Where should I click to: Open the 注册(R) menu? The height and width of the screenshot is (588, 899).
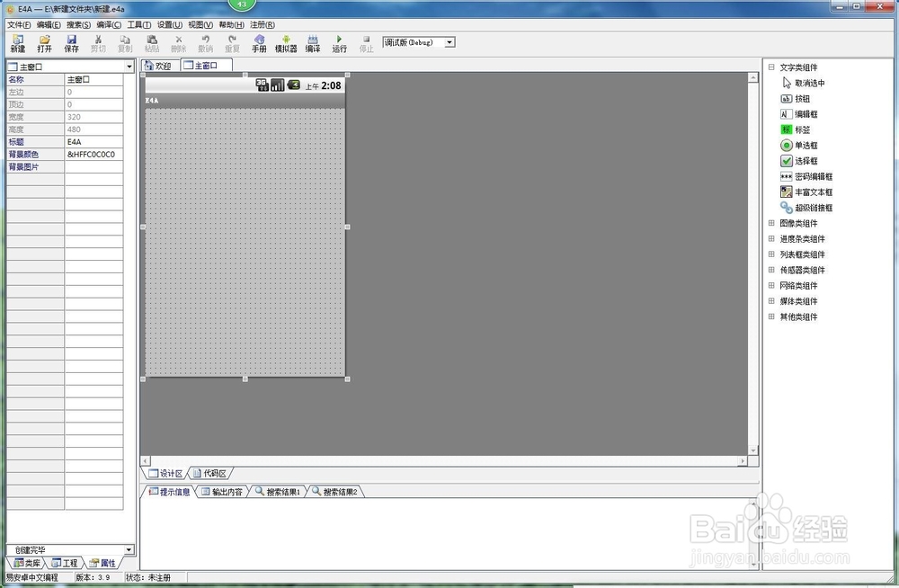click(x=262, y=24)
